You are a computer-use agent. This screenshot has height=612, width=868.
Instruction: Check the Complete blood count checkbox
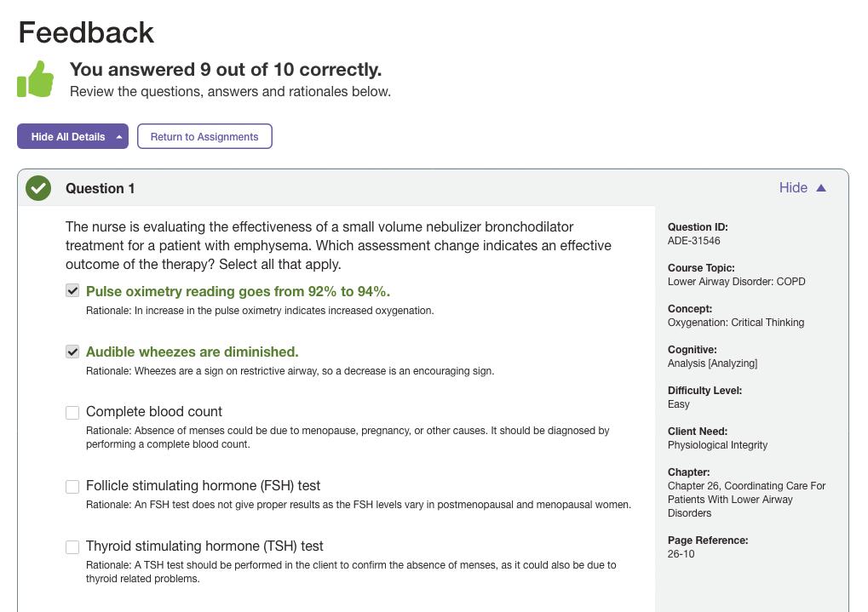tap(72, 413)
